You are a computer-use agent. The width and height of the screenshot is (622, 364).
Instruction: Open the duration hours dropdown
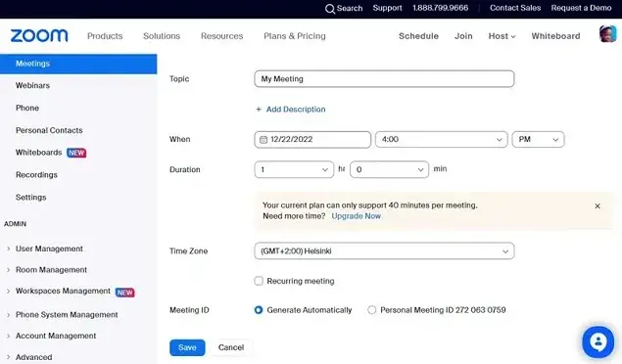pos(294,169)
